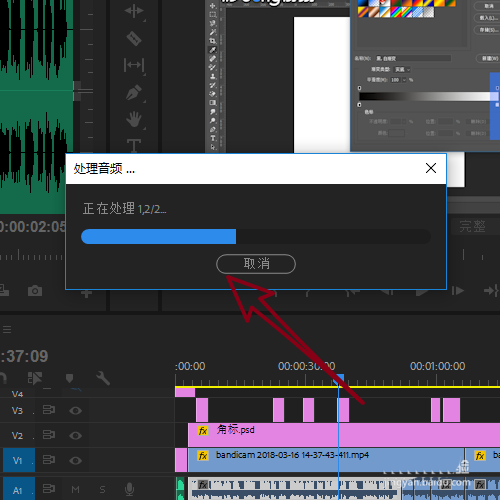Select Photoshop's Healing Brush tool
Screen dimensions: 500x500
(213, 59)
